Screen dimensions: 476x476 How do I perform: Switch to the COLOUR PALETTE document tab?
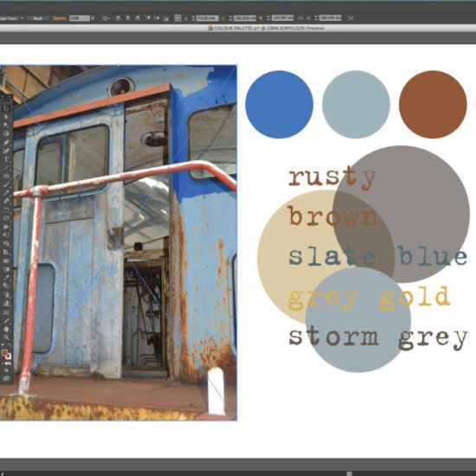click(x=267, y=28)
